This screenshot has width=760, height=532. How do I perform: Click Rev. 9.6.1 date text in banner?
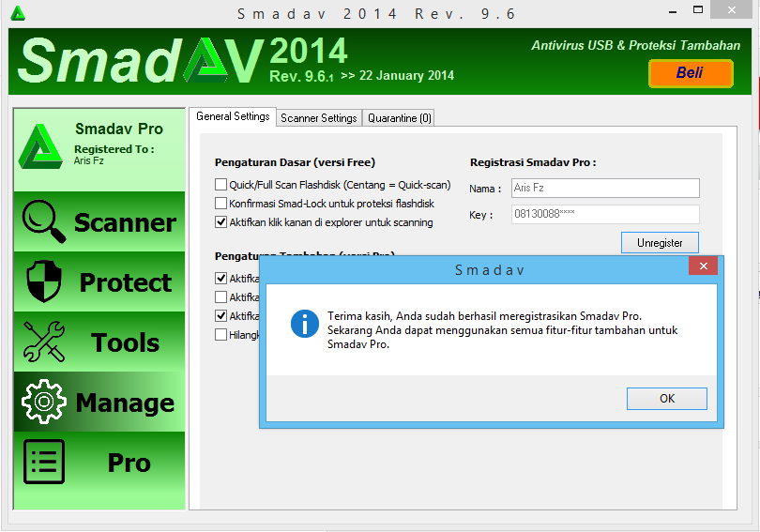[361, 76]
